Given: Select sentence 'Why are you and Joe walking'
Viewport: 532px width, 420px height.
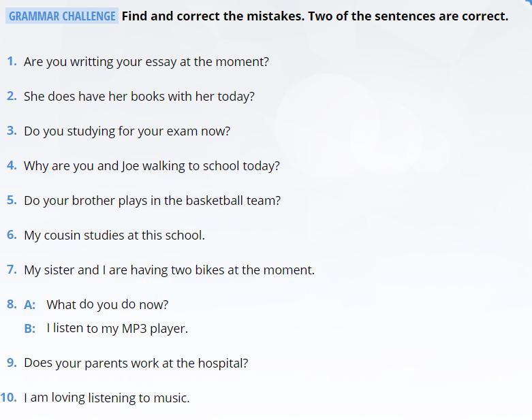Looking at the screenshot, I should [151, 166].
